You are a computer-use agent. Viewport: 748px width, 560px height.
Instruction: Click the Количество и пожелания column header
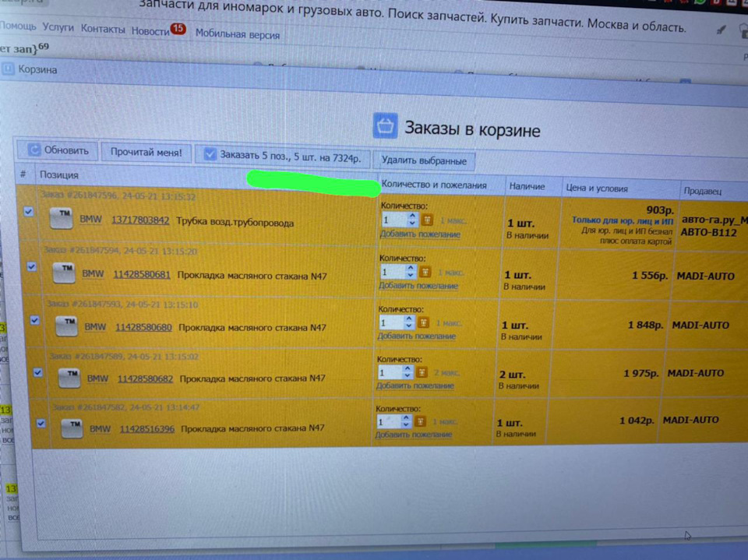tap(434, 185)
